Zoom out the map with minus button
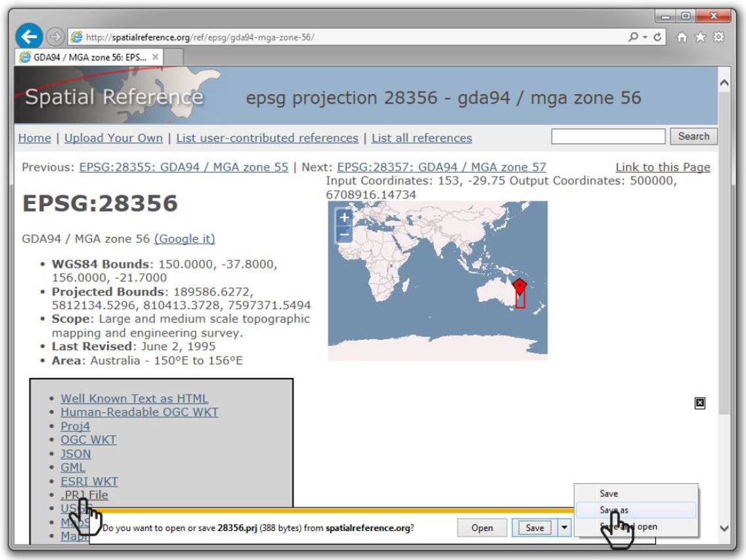 (345, 234)
